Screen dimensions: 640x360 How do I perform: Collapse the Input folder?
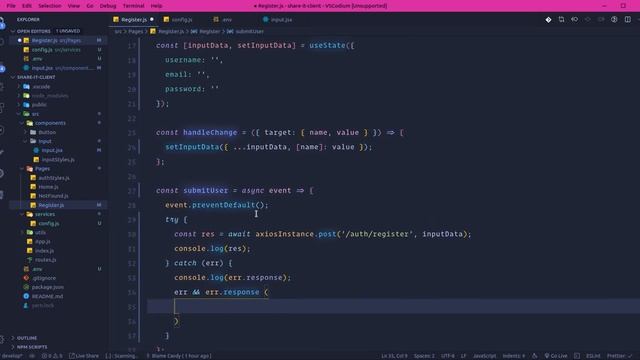pyautogui.click(x=45, y=141)
